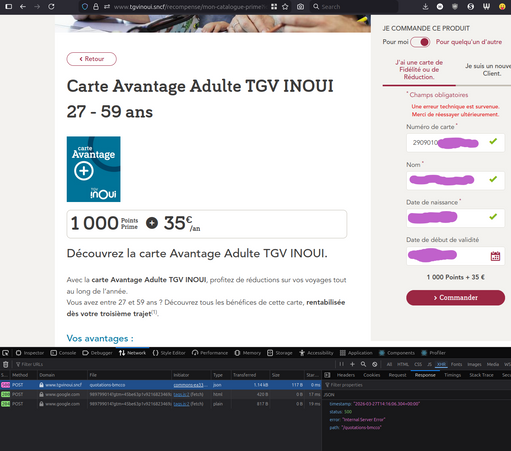This screenshot has width=511, height=451.
Task: Focus the Numéro de carte field
Action: [455, 143]
